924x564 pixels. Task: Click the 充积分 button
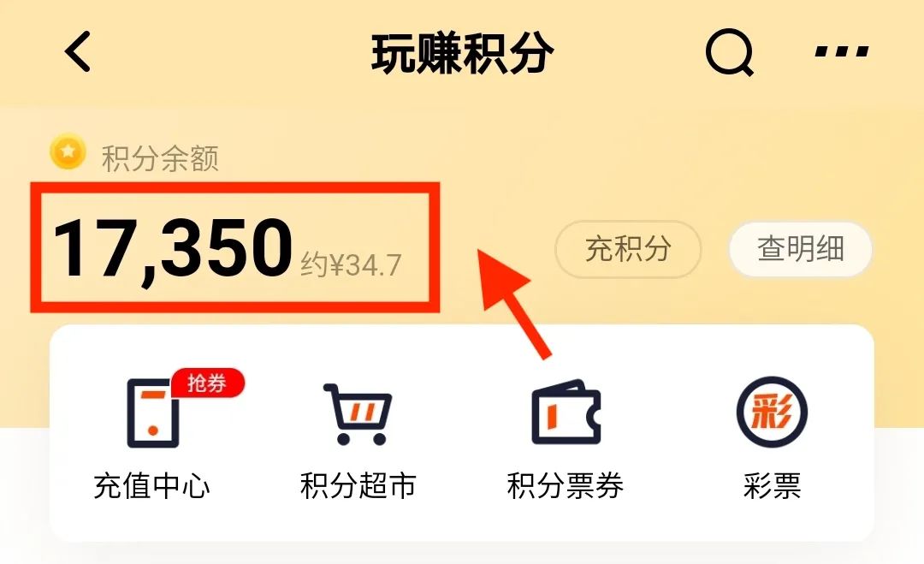click(628, 249)
